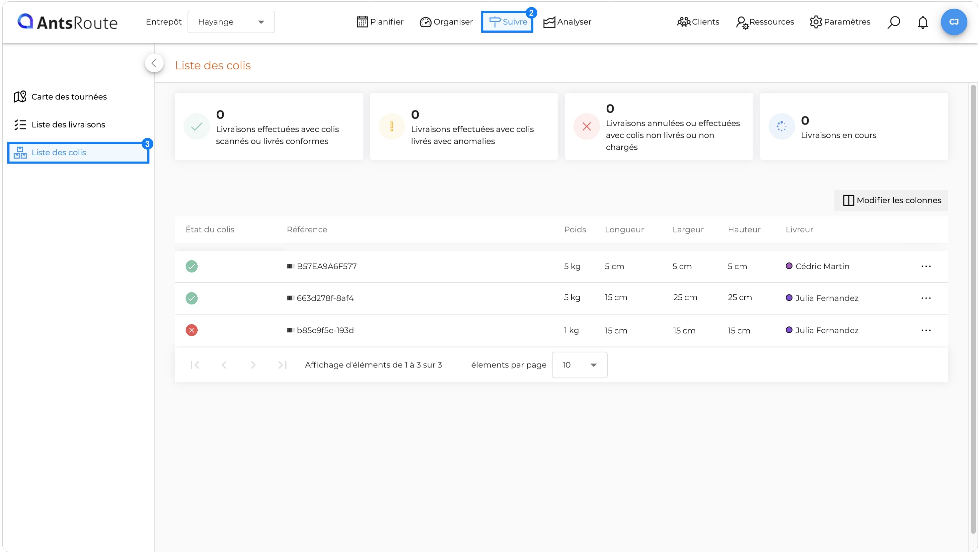Click the Largeur column header
The height and width of the screenshot is (553, 980).
[x=688, y=230]
